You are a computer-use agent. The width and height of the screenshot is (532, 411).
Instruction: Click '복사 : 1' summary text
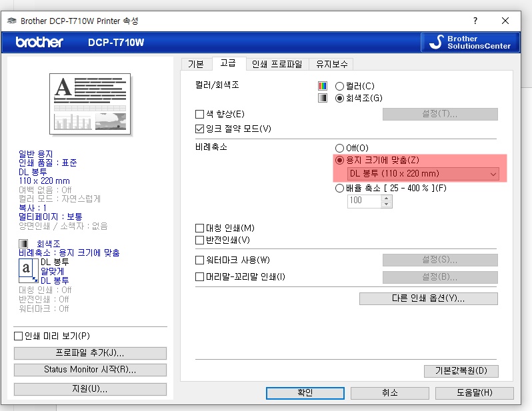[33, 208]
